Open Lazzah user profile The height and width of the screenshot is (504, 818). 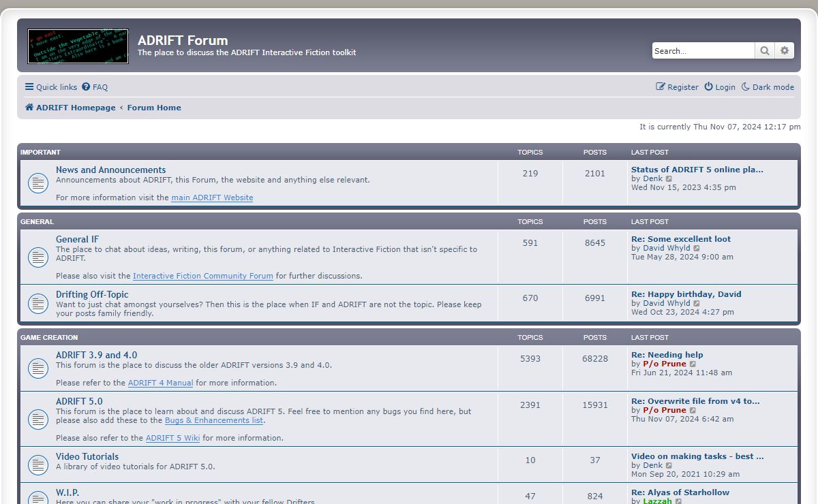(657, 501)
